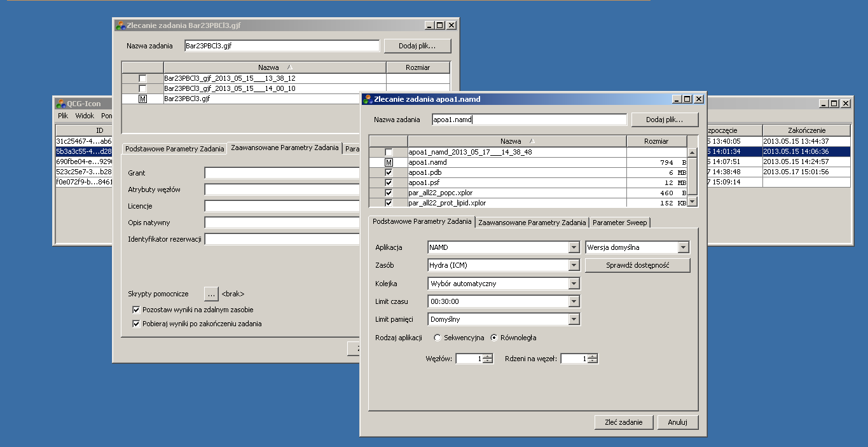868x447 pixels.
Task: Increase the 'Rdzeni na węzeł' spinner value
Action: pos(593,356)
